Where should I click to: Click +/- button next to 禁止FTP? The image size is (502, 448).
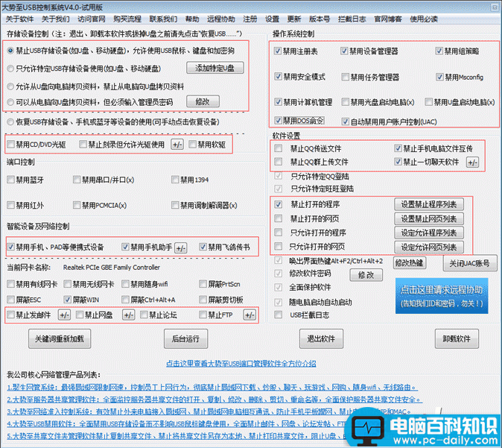[250, 315]
